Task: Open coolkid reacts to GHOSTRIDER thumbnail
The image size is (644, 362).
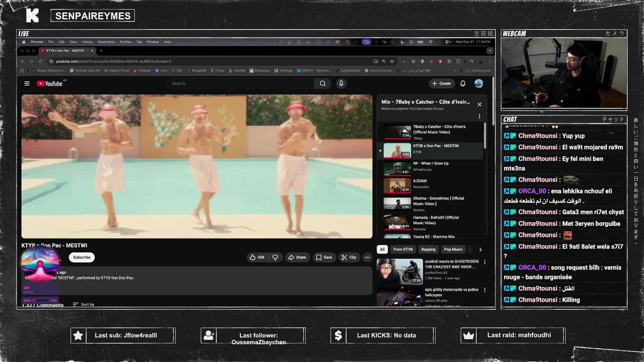Action: pos(400,271)
